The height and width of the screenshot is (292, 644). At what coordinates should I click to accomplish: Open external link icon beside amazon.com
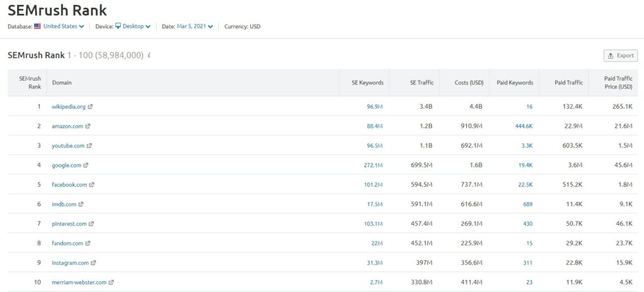88,126
